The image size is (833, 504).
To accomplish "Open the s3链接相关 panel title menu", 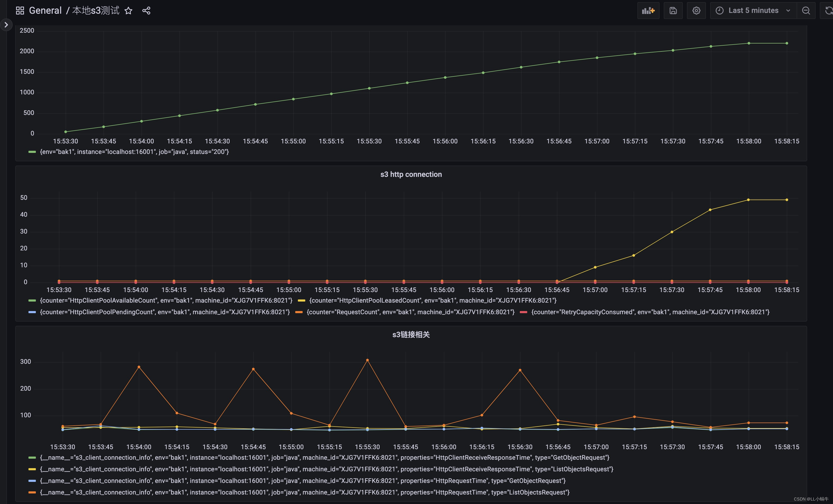I will (x=411, y=335).
